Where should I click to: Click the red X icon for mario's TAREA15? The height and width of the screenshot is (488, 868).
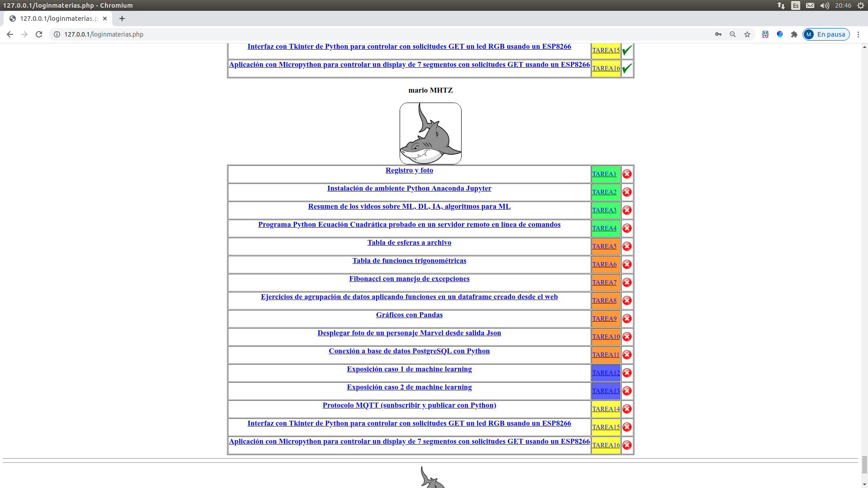coord(627,427)
